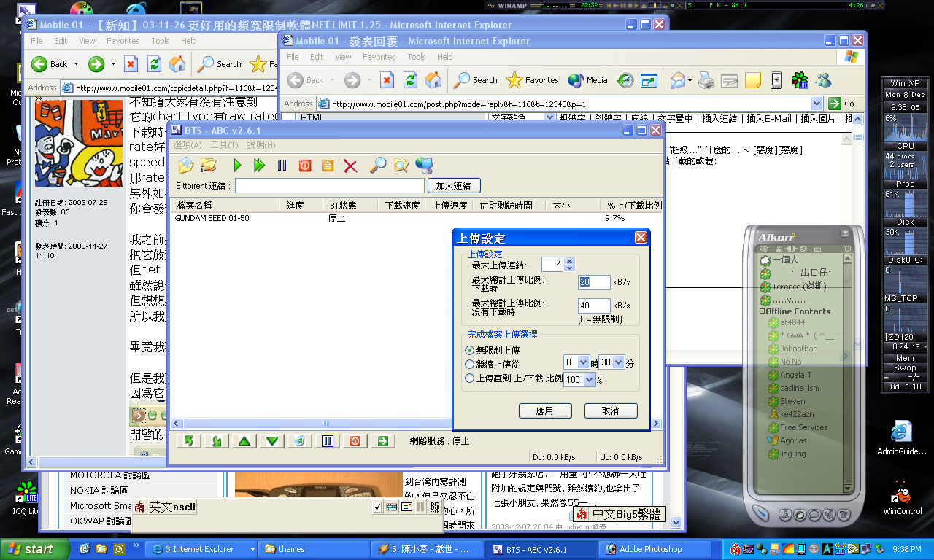Expand the Internet Explorer taskbar group
The width and height of the screenshot is (934, 560).
(252, 549)
